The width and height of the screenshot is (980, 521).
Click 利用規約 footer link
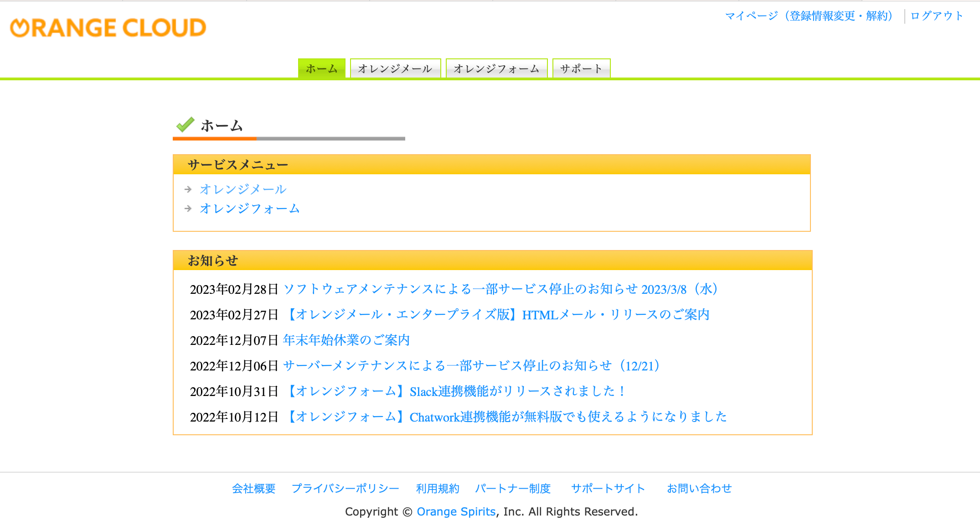coord(438,489)
